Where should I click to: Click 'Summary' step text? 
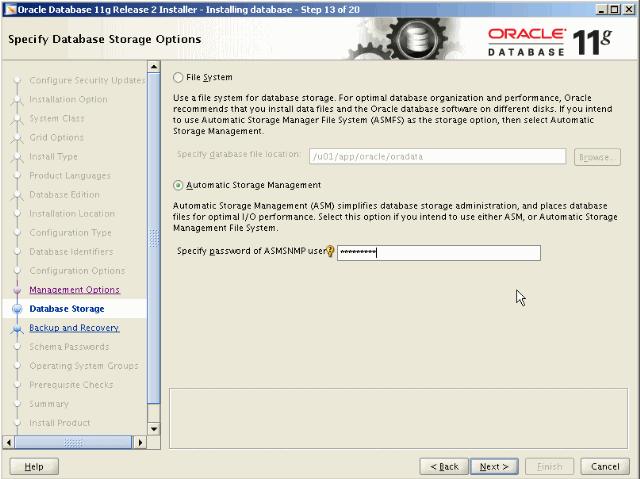pos(49,404)
